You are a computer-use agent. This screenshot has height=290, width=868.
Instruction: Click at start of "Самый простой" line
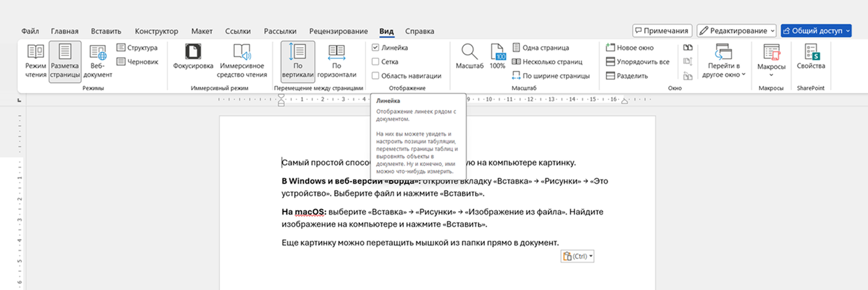click(x=283, y=163)
